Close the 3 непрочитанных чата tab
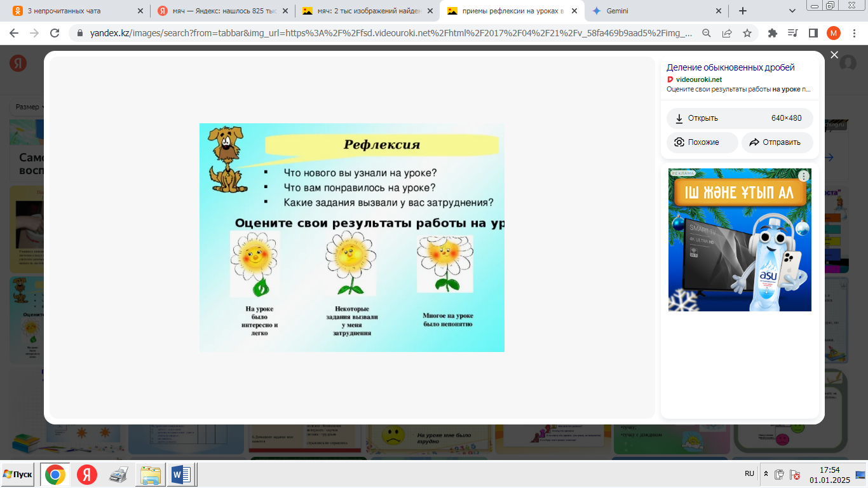 coord(140,11)
